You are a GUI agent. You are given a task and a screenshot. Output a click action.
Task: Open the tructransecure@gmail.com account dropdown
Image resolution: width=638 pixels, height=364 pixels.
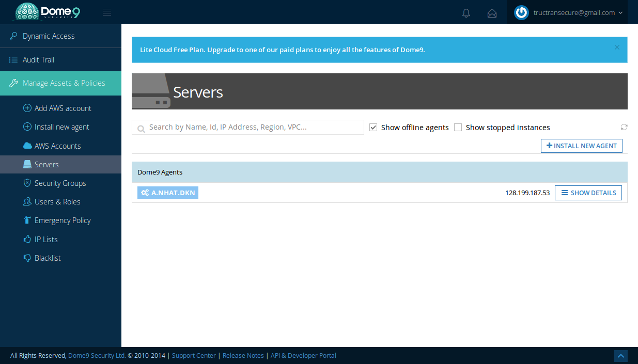pyautogui.click(x=578, y=13)
